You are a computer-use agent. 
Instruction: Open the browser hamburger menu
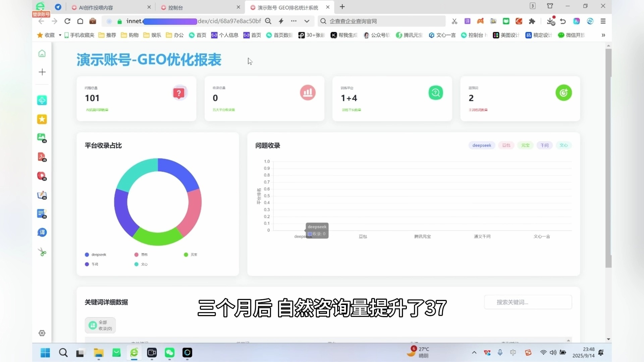(x=603, y=21)
